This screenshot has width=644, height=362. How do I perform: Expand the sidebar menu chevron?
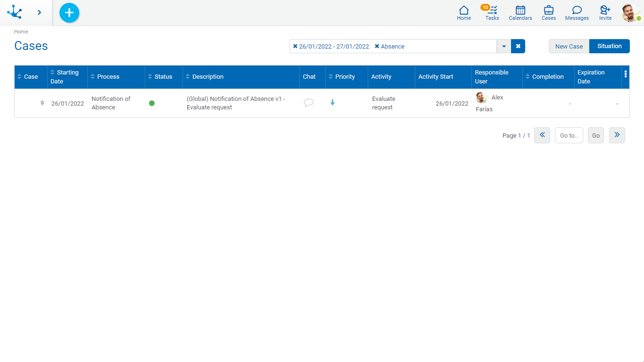(39, 13)
